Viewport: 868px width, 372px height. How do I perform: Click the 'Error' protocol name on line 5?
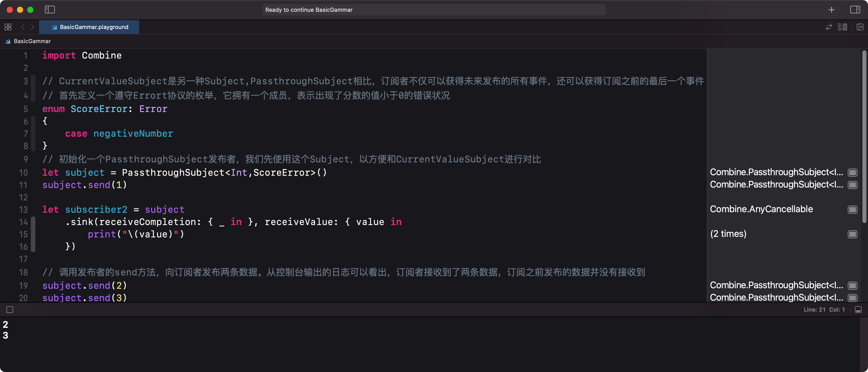pos(153,109)
